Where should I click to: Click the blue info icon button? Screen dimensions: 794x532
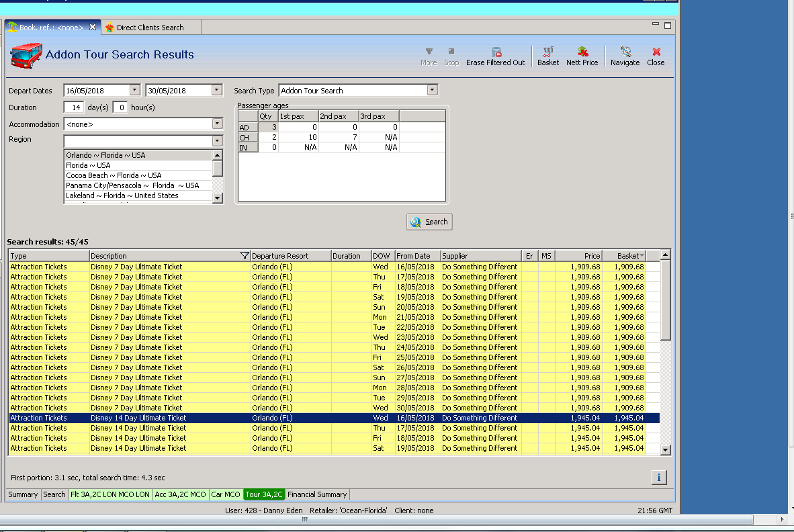(x=658, y=477)
